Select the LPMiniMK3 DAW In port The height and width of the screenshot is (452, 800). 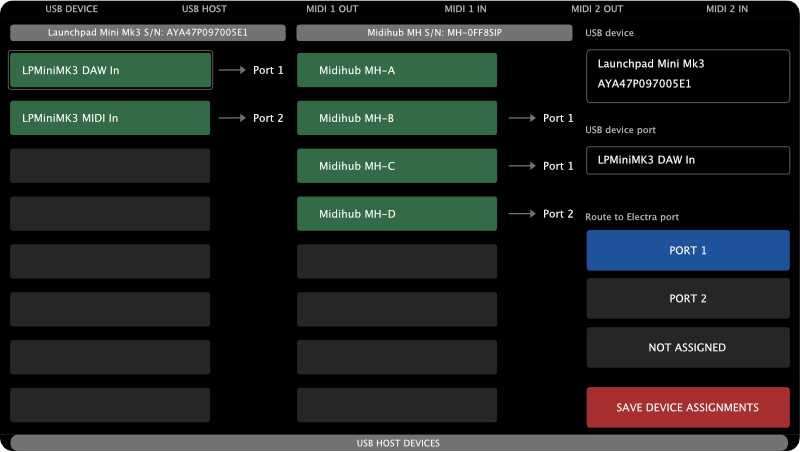click(110, 70)
